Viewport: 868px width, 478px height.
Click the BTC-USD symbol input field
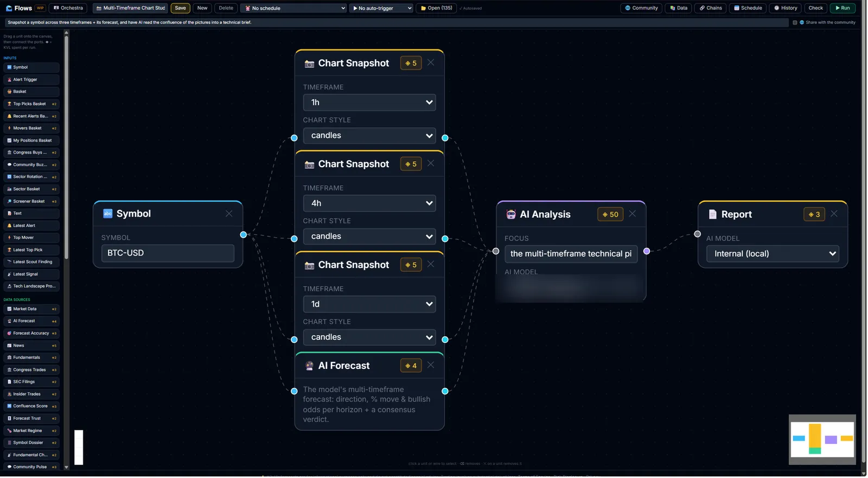click(x=168, y=253)
